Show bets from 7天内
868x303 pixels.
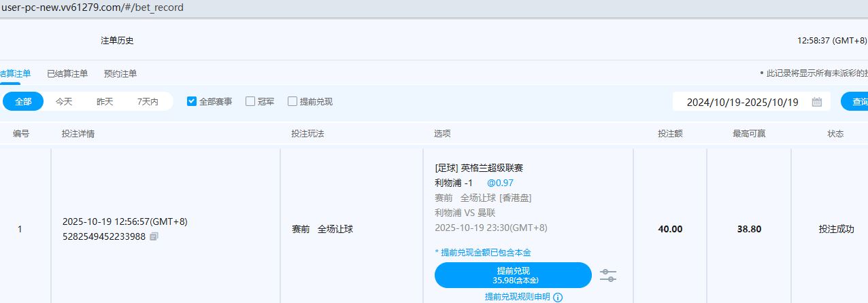(148, 101)
